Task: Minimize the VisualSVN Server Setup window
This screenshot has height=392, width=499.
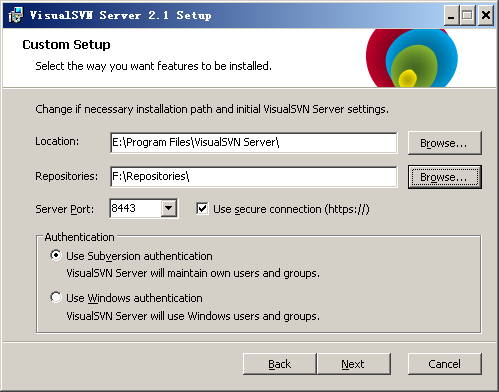Action: (451, 15)
